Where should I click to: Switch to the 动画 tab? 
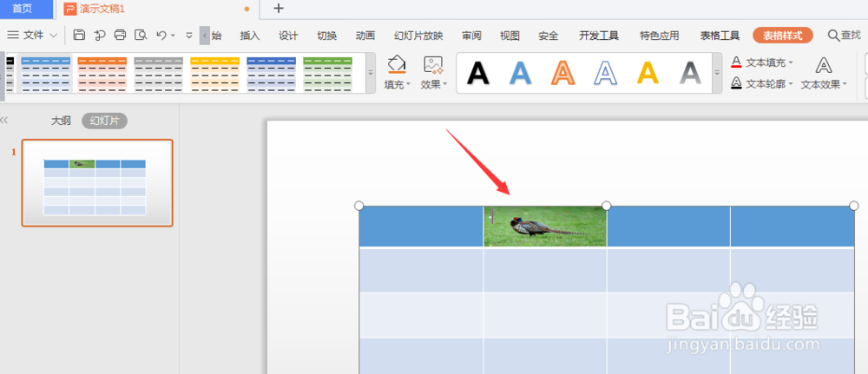point(365,36)
